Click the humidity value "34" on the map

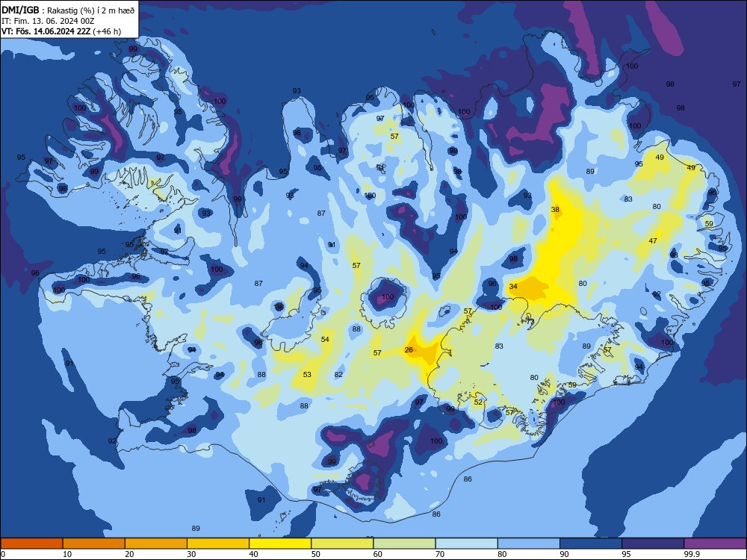point(513,287)
